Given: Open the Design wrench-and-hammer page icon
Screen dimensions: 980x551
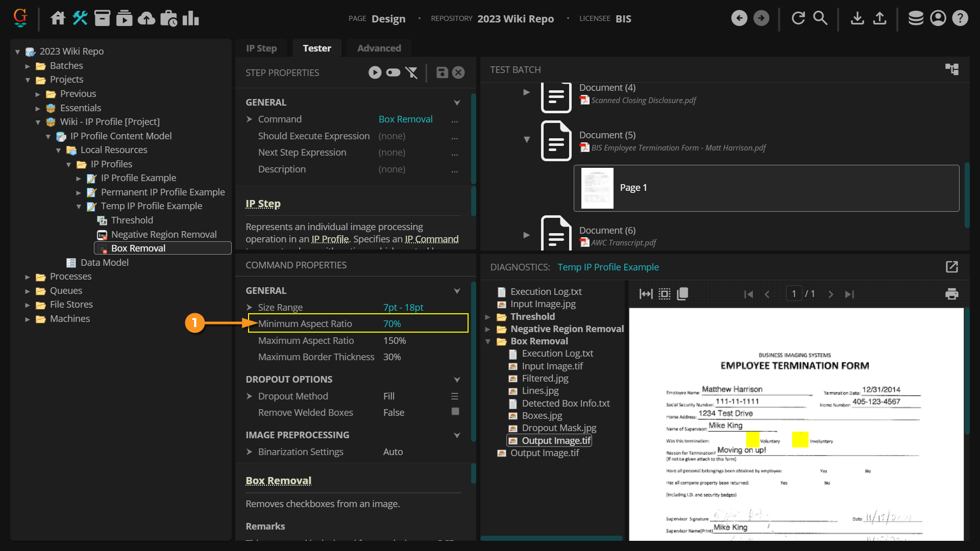Looking at the screenshot, I should click(80, 18).
